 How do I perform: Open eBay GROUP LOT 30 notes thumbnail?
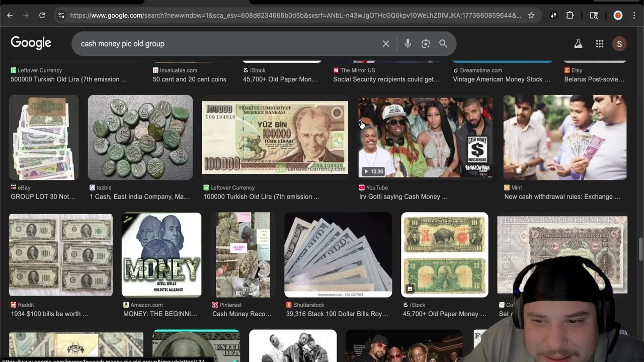click(x=44, y=138)
